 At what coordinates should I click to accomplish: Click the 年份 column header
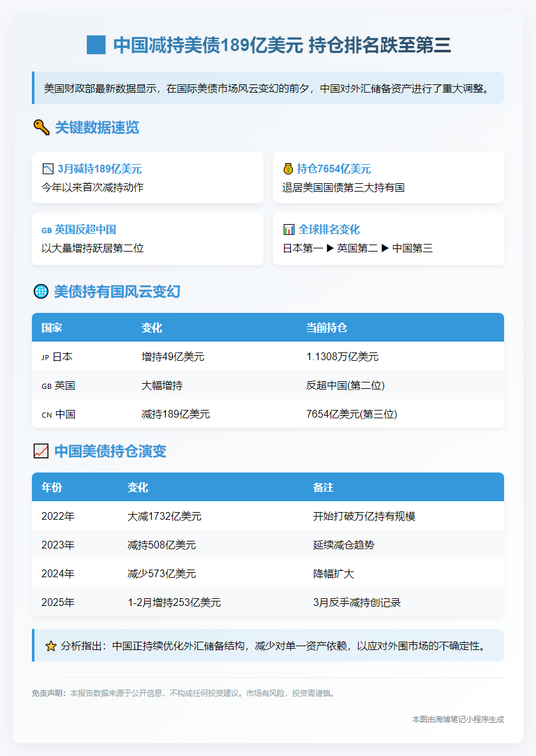(x=52, y=487)
